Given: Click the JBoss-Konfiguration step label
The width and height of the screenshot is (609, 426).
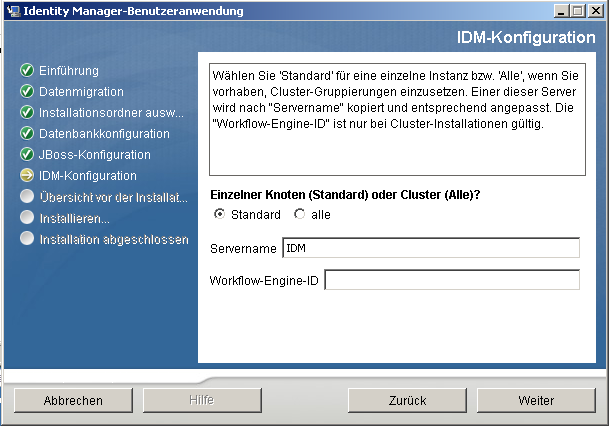Looking at the screenshot, I should (x=94, y=155).
